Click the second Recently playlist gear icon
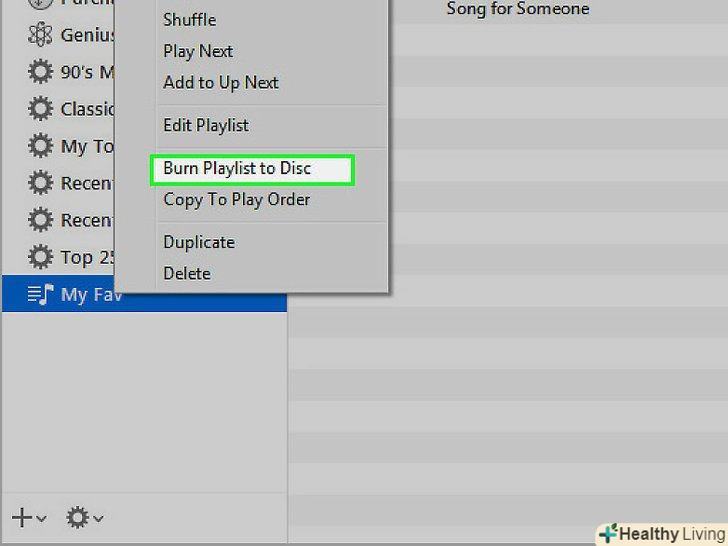The height and width of the screenshot is (546, 728). pyautogui.click(x=40, y=220)
